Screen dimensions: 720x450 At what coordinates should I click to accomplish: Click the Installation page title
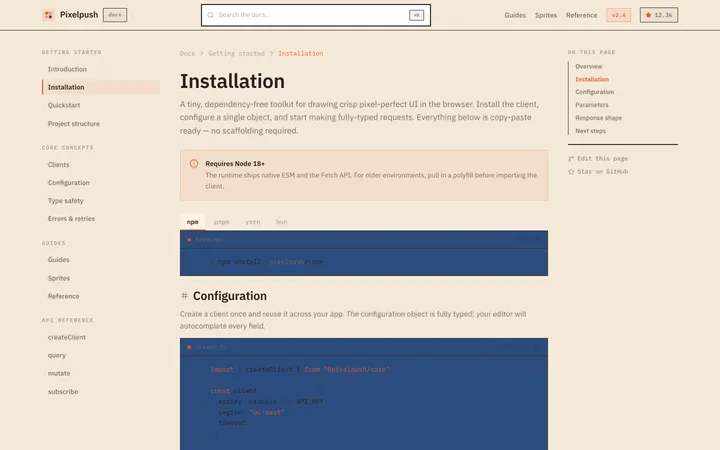[232, 81]
